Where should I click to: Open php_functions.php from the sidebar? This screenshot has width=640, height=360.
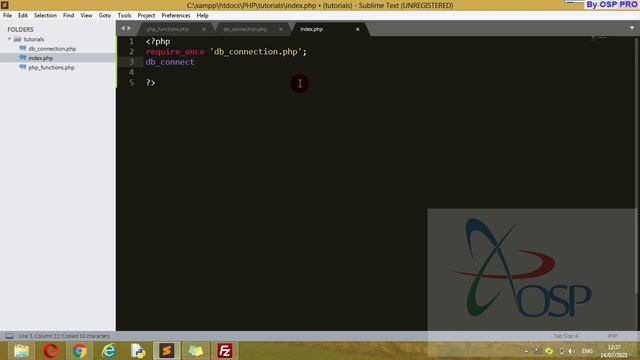coord(51,68)
